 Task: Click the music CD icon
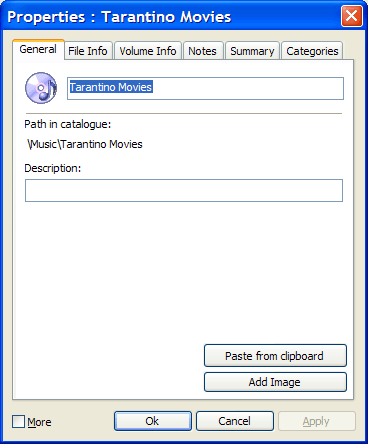coord(41,88)
